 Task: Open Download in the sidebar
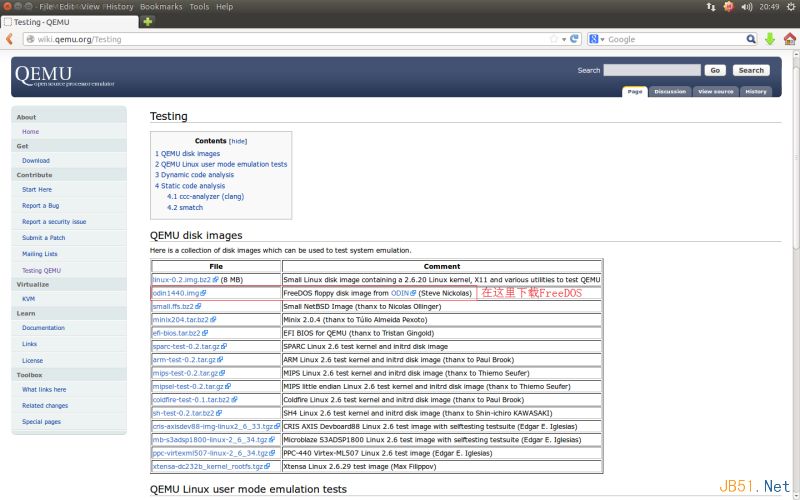coord(36,161)
